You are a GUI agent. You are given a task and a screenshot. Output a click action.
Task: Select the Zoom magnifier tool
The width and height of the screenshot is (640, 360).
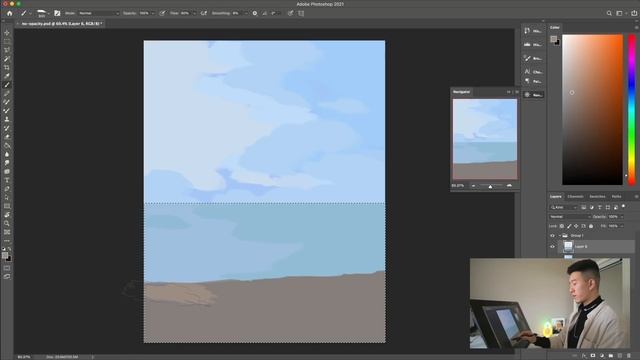pyautogui.click(x=7, y=223)
